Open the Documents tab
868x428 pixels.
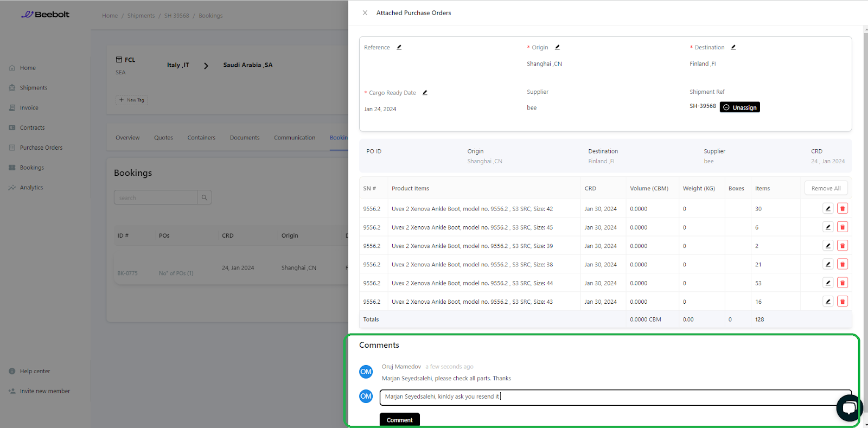point(245,138)
